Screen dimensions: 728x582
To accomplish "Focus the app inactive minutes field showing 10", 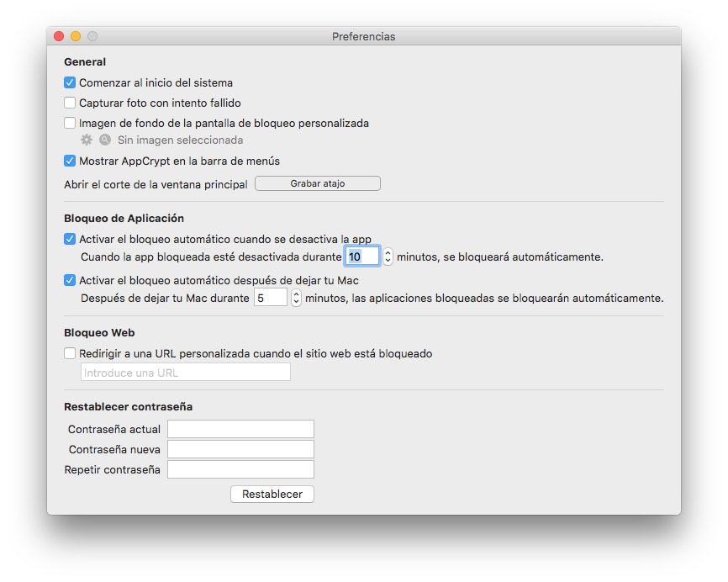I will (362, 257).
